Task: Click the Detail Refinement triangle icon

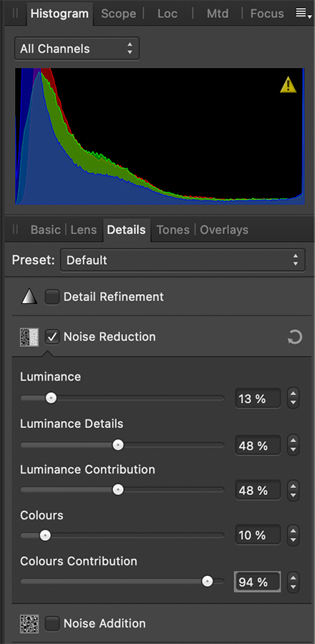Action: [29, 296]
